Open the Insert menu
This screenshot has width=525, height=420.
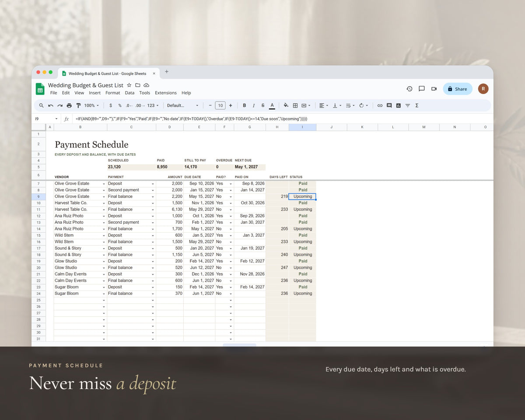[x=94, y=93]
